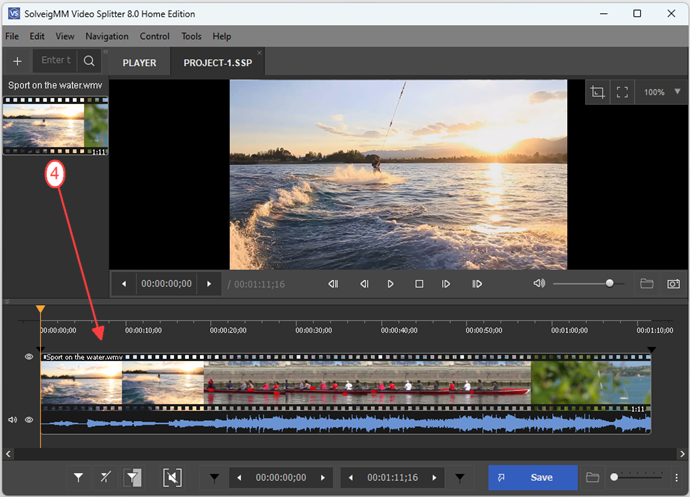This screenshot has height=497, width=690.
Task: Remove the marker with the crossed marker button
Action: coord(106,477)
